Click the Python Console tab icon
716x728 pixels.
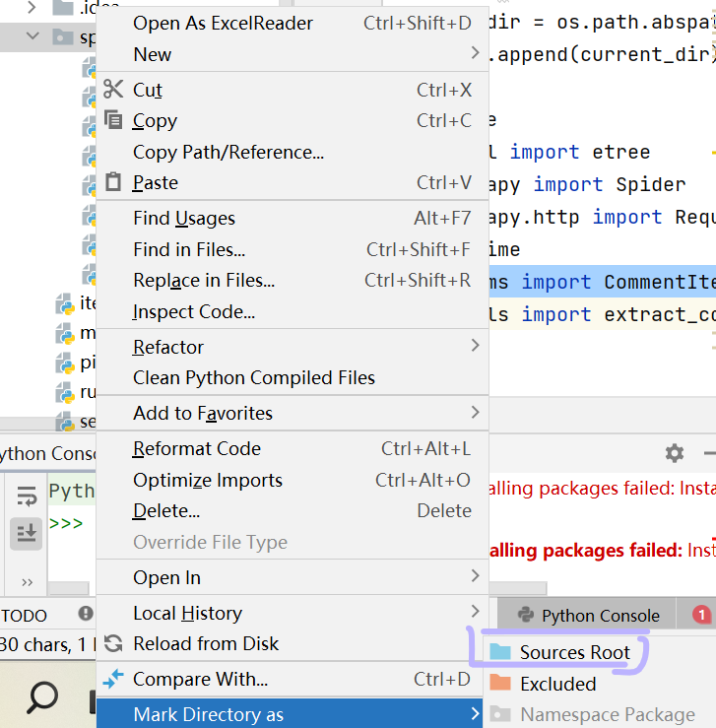pos(526,615)
